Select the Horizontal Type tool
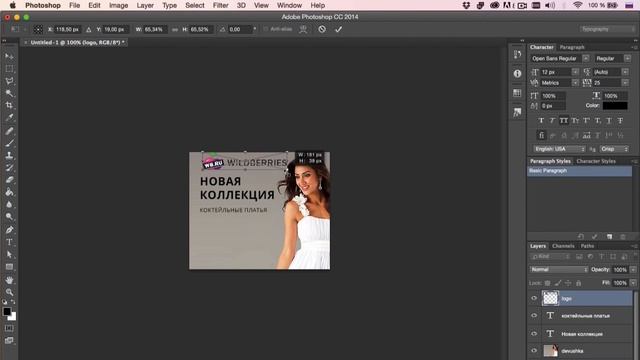The height and width of the screenshot is (360, 640). point(9,242)
